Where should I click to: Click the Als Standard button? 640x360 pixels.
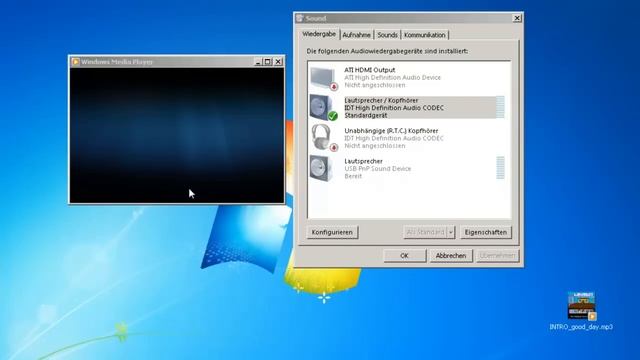(x=425, y=232)
